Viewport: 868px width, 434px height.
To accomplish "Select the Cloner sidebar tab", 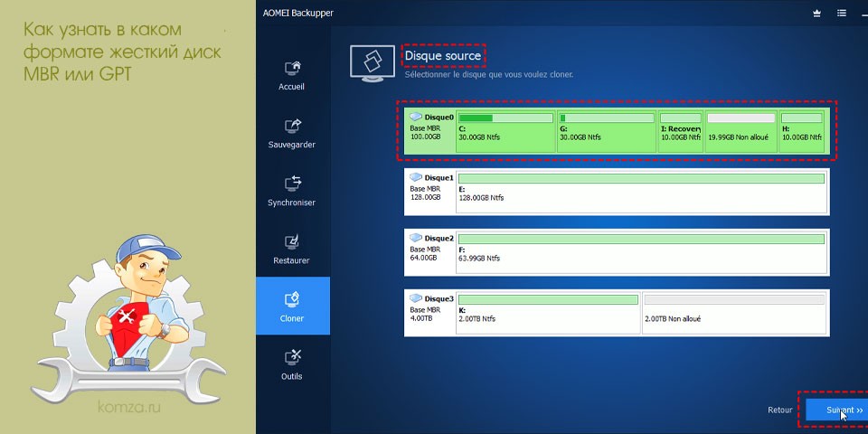I will (x=293, y=306).
